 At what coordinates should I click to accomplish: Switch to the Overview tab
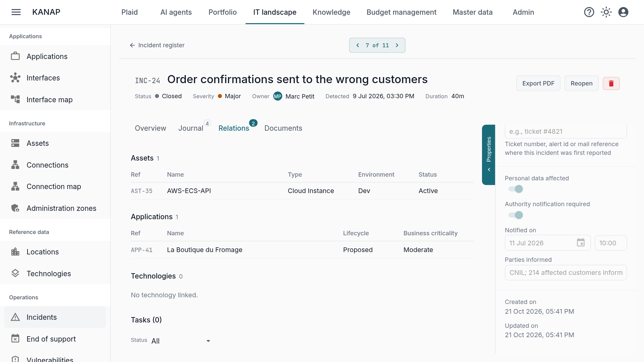pos(150,128)
